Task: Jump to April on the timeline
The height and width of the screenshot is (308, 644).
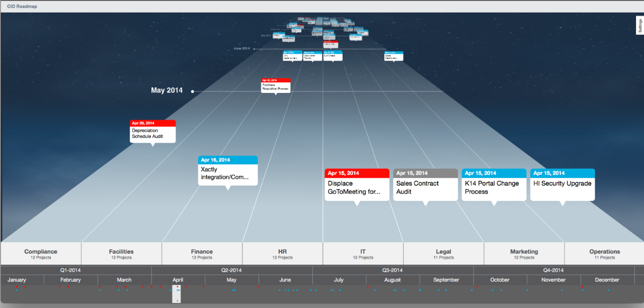Action: tap(178, 280)
